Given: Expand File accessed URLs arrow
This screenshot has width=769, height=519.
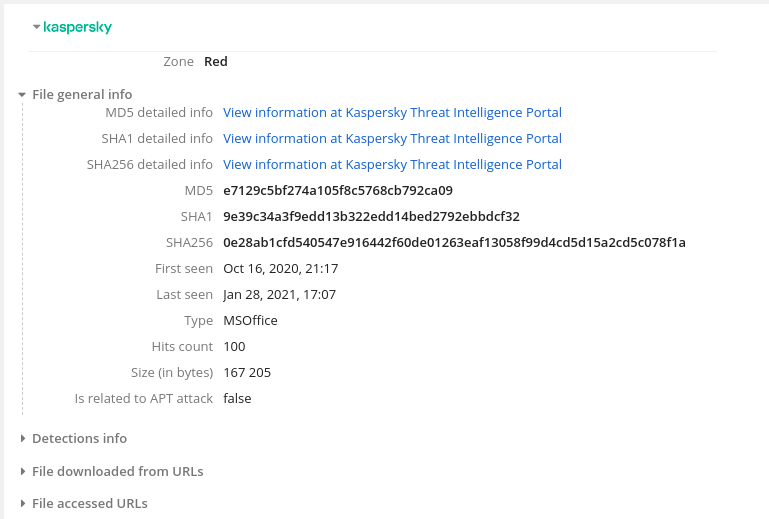Looking at the screenshot, I should 22,504.
